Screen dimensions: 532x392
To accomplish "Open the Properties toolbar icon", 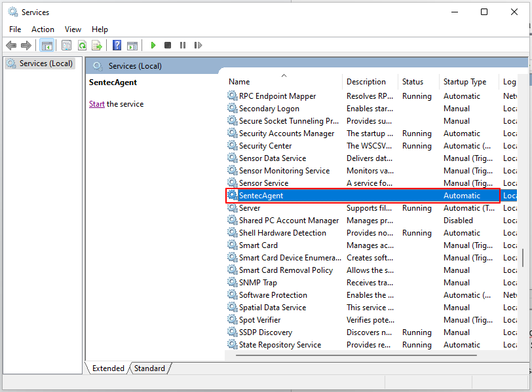I will pyautogui.click(x=67, y=45).
